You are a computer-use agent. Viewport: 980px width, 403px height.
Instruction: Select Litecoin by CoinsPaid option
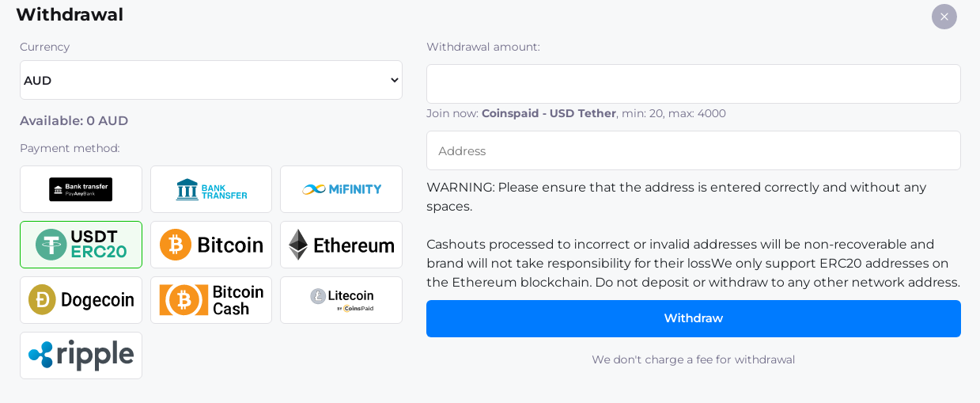click(x=341, y=300)
